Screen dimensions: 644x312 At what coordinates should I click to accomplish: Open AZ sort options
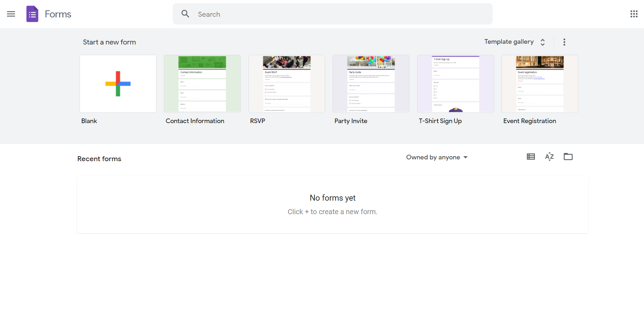549,157
